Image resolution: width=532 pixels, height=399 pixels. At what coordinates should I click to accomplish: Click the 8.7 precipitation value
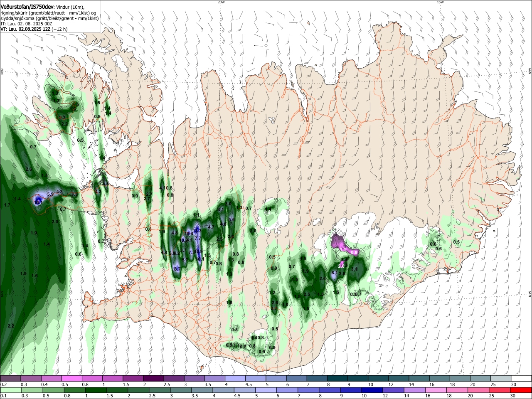[x=177, y=269]
